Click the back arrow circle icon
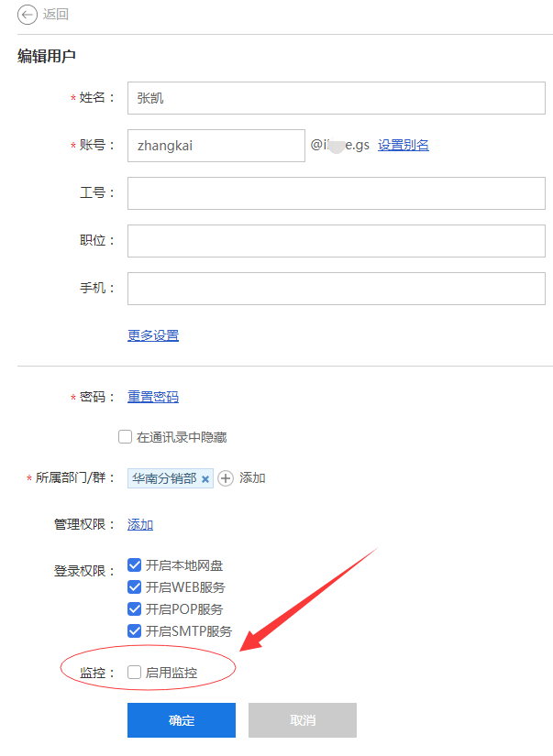The height and width of the screenshot is (756, 553). [x=27, y=15]
